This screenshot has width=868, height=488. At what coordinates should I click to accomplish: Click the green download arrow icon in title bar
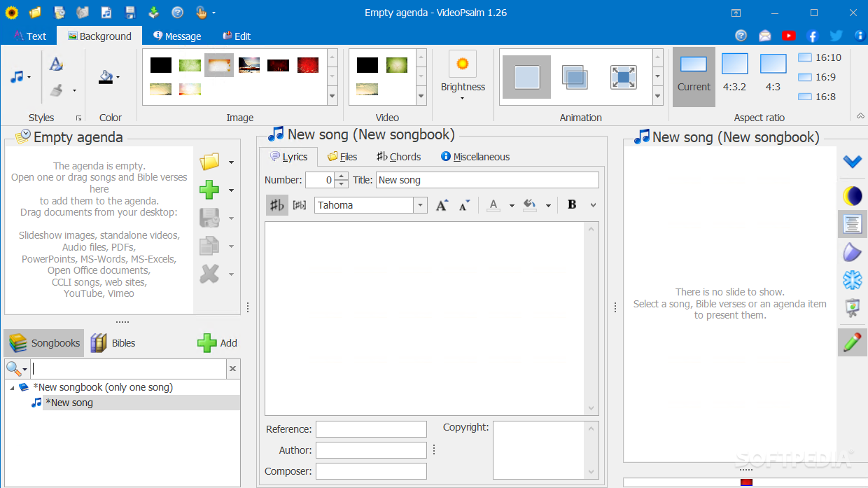tap(154, 12)
